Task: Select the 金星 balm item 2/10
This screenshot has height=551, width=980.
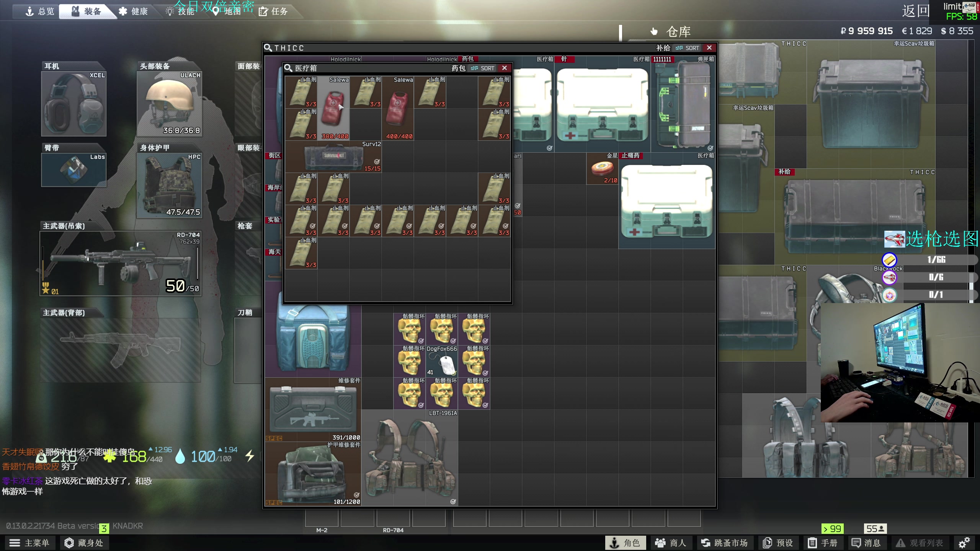Action: click(603, 169)
